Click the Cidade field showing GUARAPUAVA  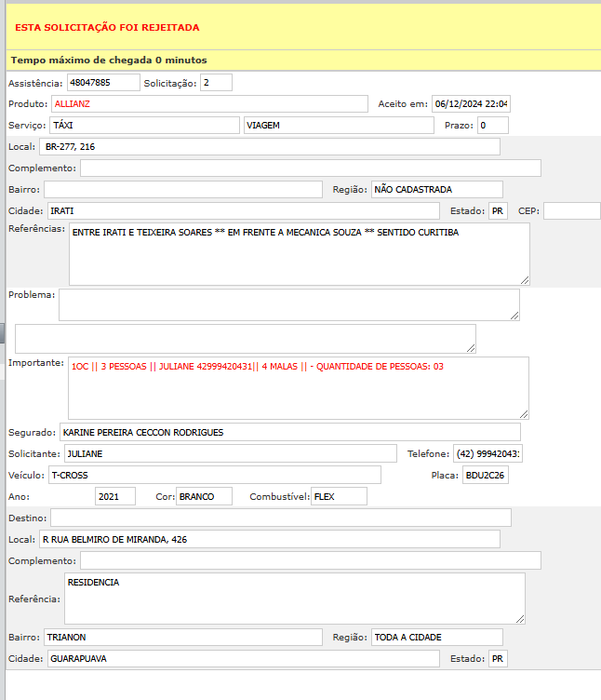point(242,658)
